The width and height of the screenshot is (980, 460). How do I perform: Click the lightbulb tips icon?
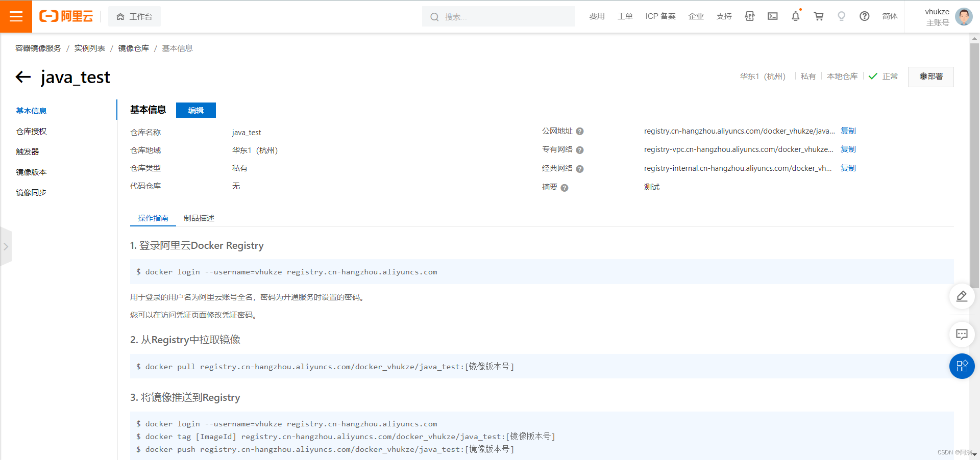pyautogui.click(x=842, y=16)
